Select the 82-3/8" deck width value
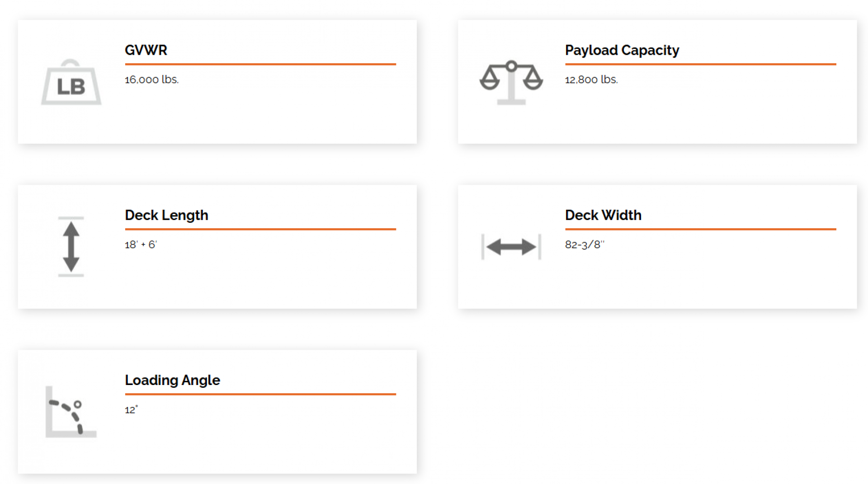868x484 pixels. coord(585,244)
